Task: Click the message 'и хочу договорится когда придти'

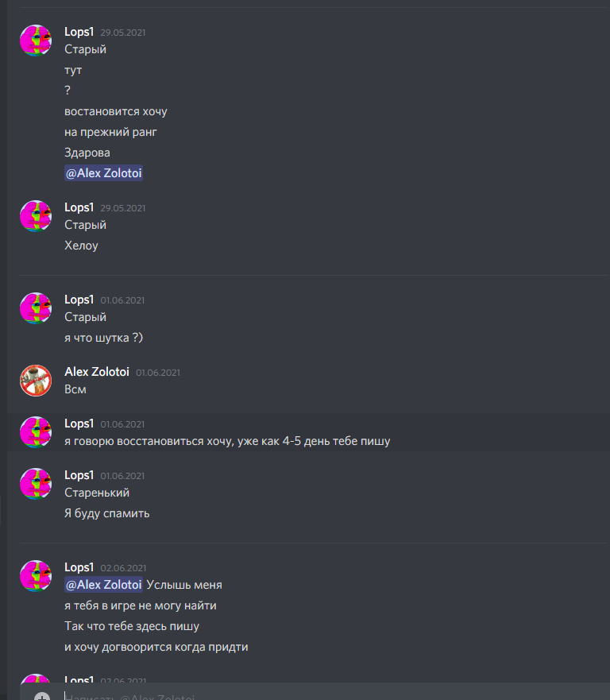Action: tap(156, 647)
